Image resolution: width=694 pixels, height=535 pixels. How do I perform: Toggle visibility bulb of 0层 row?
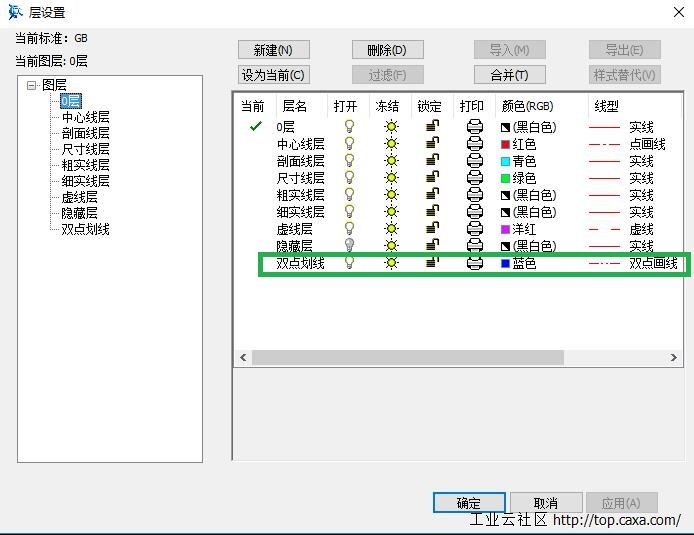[349, 127]
